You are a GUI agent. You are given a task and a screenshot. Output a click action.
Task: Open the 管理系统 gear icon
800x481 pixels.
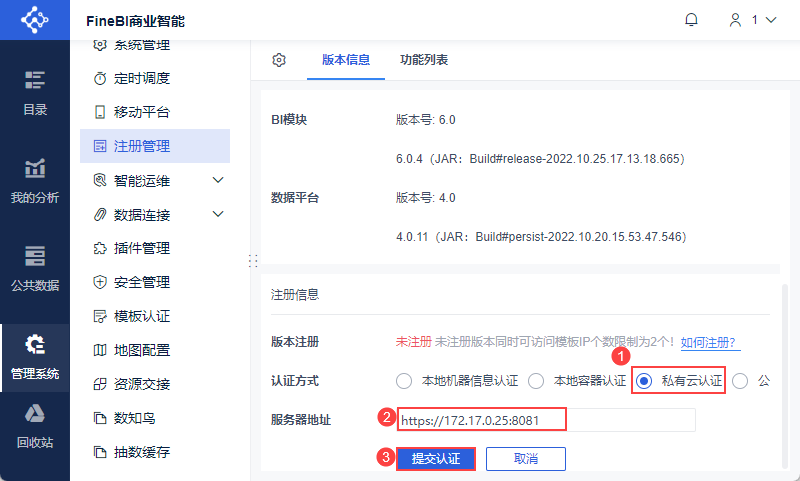35,345
